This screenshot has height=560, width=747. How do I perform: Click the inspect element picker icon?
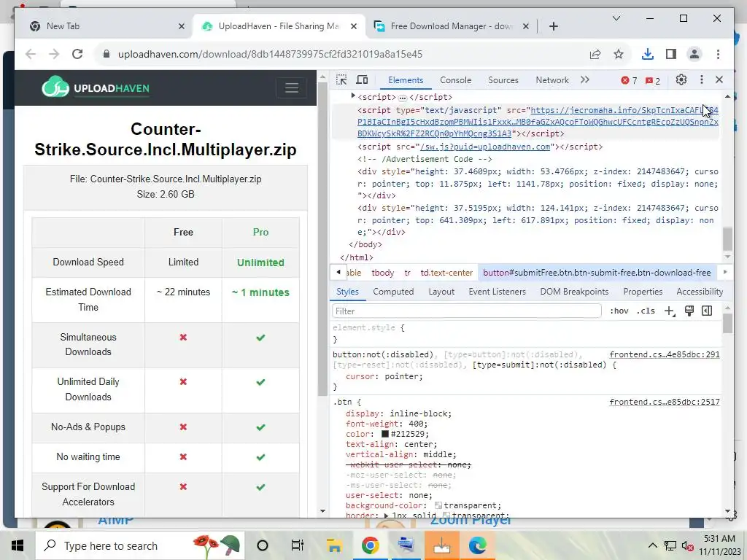point(341,80)
